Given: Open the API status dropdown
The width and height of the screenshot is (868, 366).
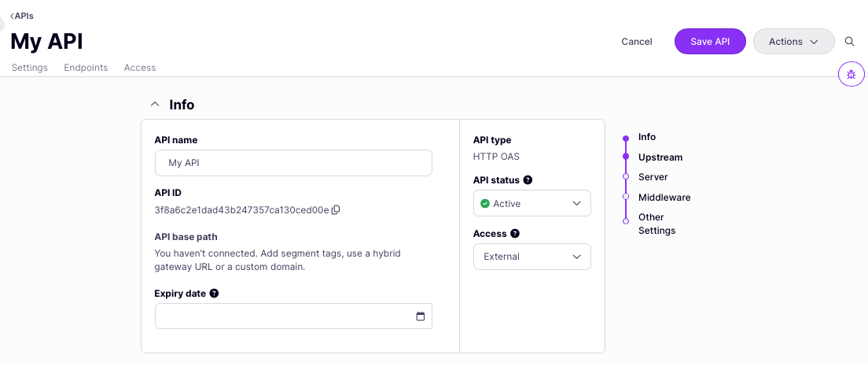Looking at the screenshot, I should [x=531, y=203].
